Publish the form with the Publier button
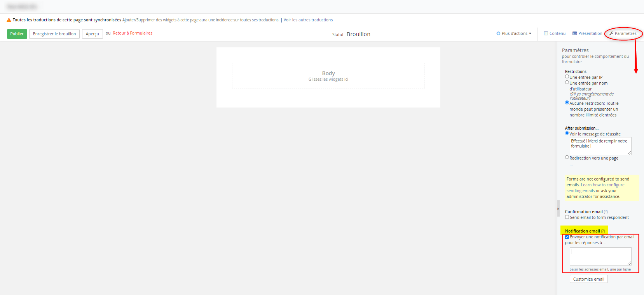 17,34
